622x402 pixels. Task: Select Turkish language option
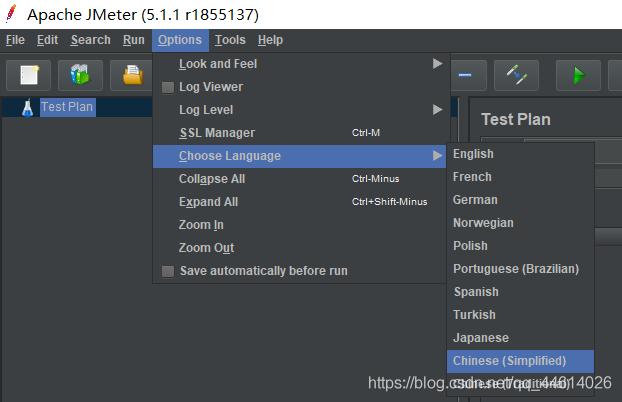coord(520,315)
